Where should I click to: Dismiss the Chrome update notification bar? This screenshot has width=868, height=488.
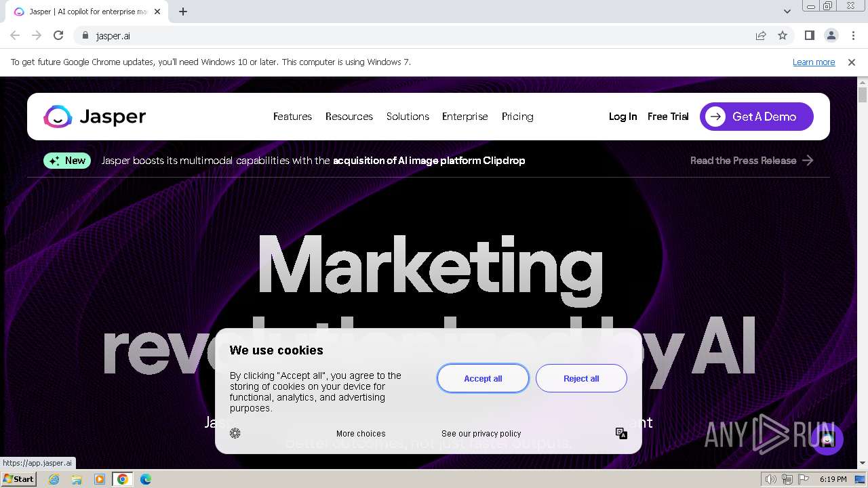tap(852, 62)
